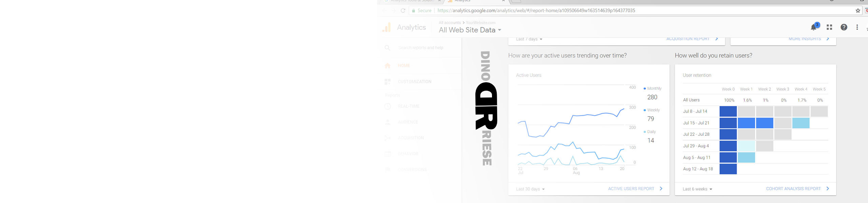The height and width of the screenshot is (203, 868).
Task: Bookmark page with the star icon
Action: 858,11
